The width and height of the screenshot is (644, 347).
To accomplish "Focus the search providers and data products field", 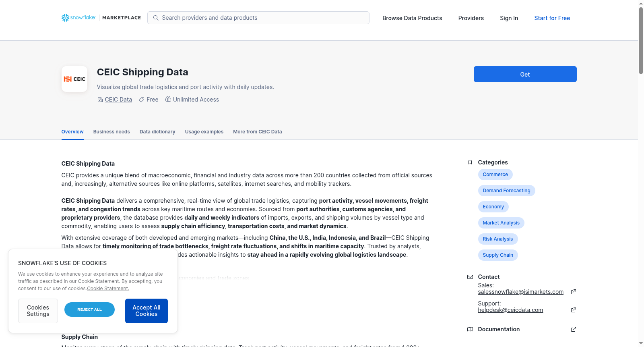I will pos(258,18).
